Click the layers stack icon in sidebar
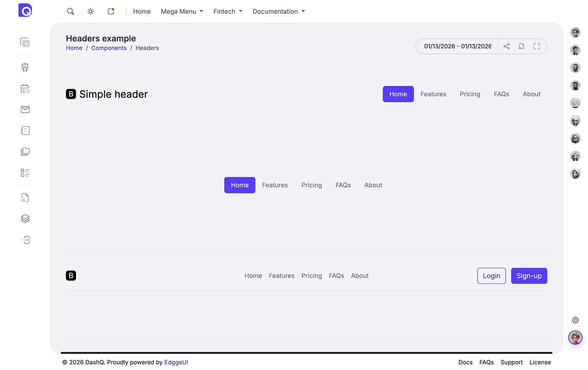Viewport: 588px width, 370px height. tap(25, 219)
